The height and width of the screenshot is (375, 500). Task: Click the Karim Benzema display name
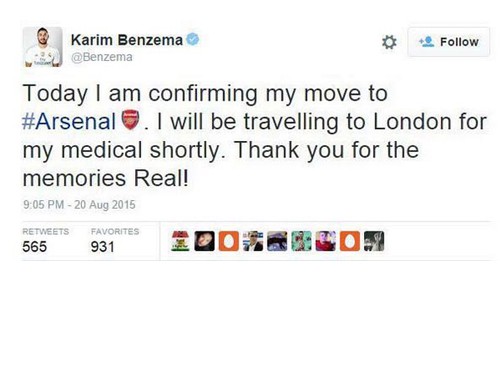point(127,40)
